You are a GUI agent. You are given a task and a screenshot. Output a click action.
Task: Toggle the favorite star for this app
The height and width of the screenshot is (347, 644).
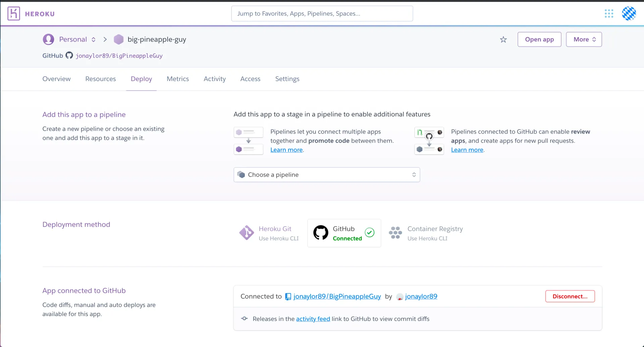pos(503,39)
